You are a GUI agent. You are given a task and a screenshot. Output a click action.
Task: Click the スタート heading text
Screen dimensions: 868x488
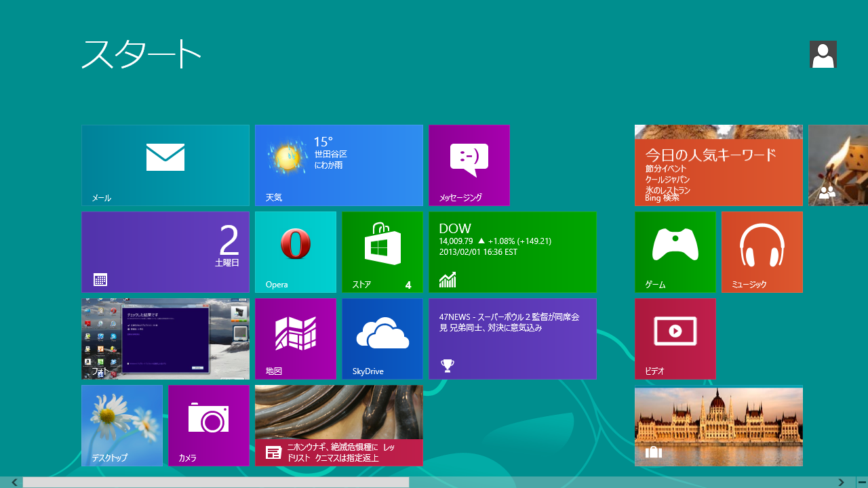(x=142, y=54)
